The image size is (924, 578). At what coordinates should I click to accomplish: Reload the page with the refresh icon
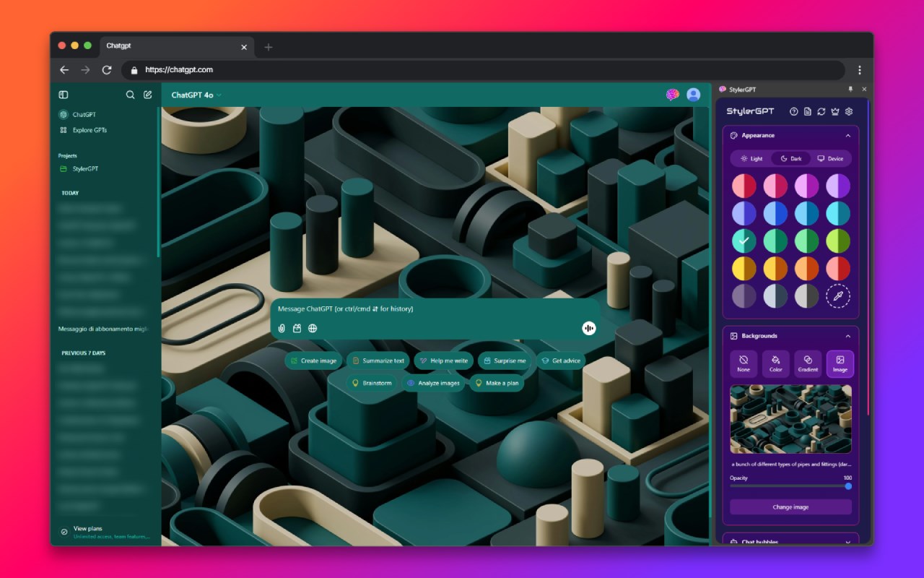[x=107, y=70]
